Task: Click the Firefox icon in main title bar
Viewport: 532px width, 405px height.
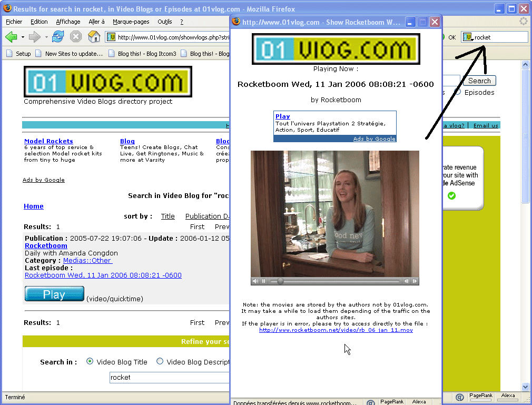Action: tap(7, 8)
